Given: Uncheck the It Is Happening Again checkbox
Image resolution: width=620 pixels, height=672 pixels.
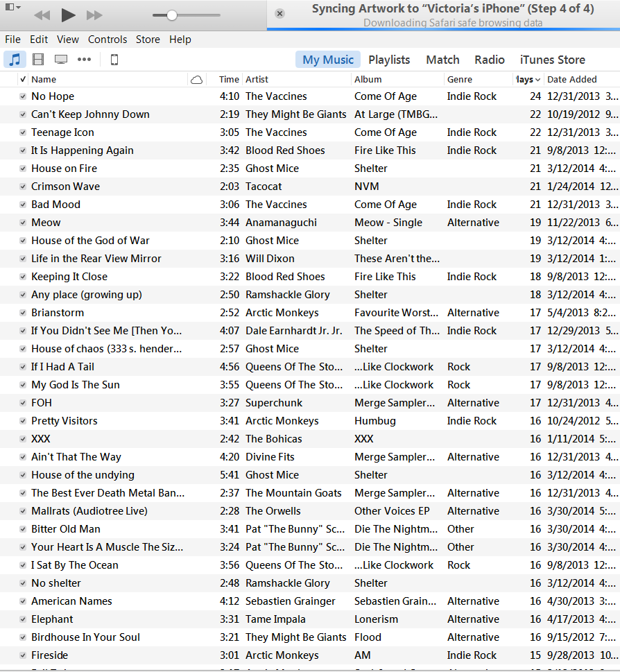Looking at the screenshot, I should pos(23,150).
